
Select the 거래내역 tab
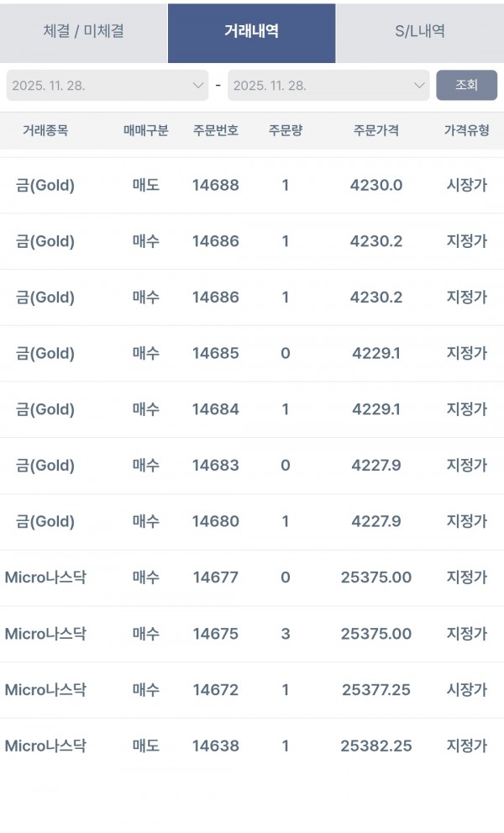(252, 31)
